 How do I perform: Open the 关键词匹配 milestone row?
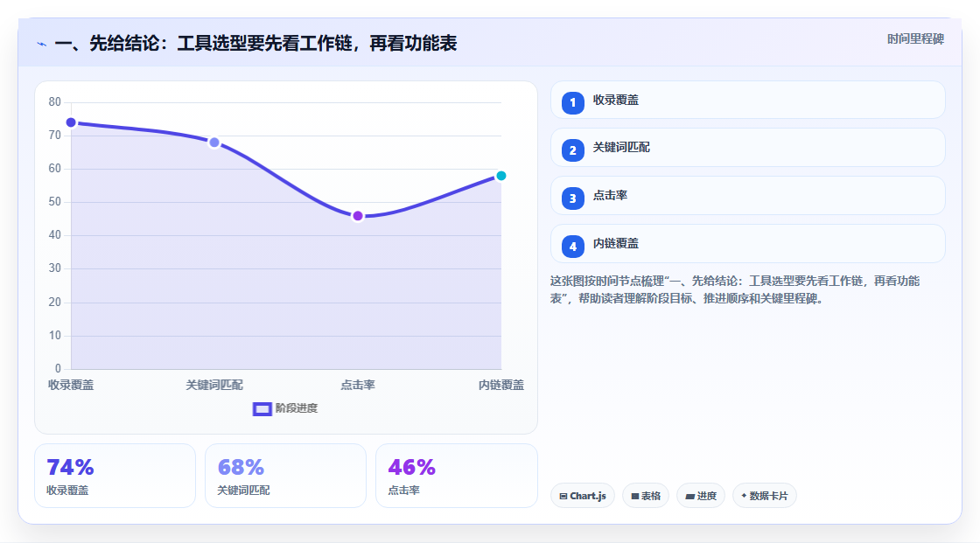tap(747, 148)
